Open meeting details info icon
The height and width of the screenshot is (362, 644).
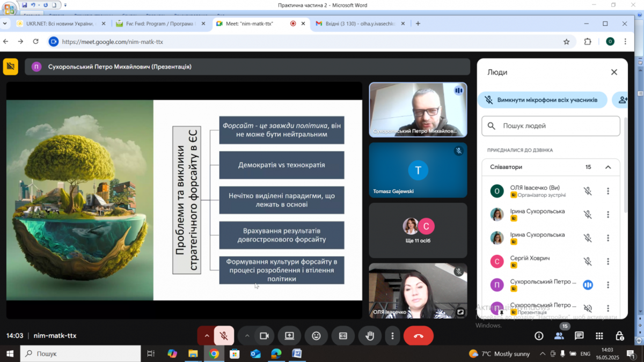click(x=539, y=336)
